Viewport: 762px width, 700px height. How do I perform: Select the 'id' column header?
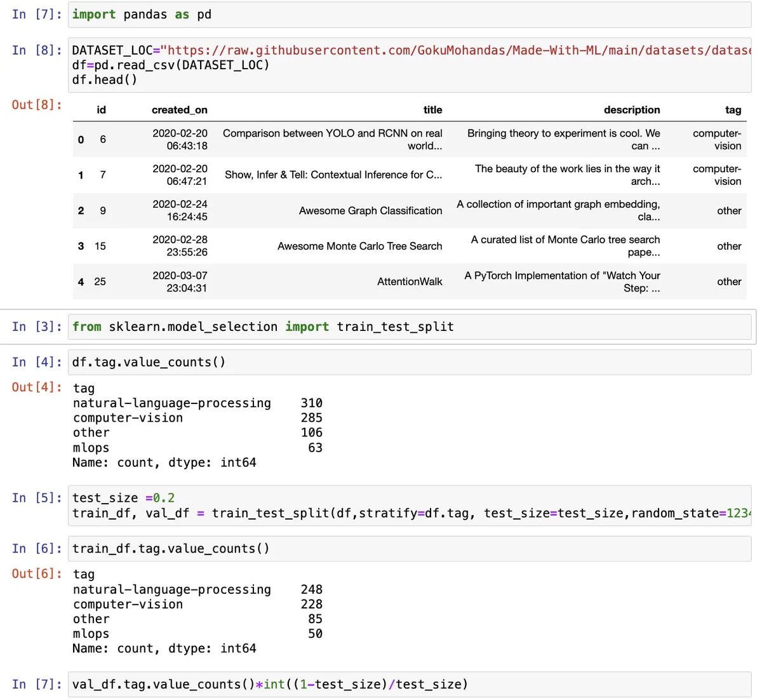pyautogui.click(x=102, y=110)
